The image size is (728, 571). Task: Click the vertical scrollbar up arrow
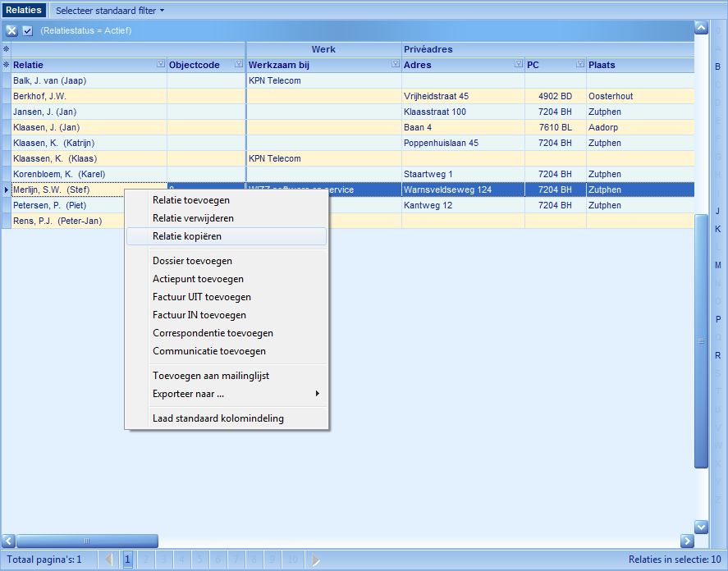click(x=701, y=27)
